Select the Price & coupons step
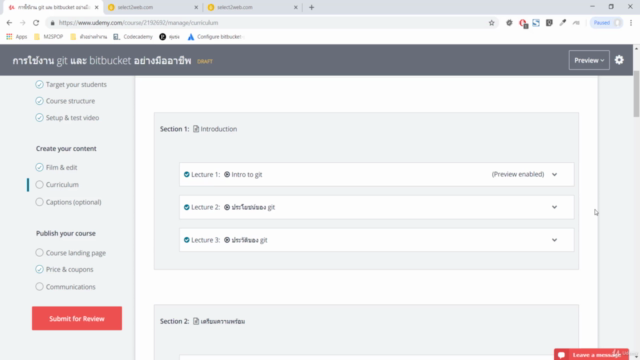This screenshot has height=360, width=640. coord(64,269)
